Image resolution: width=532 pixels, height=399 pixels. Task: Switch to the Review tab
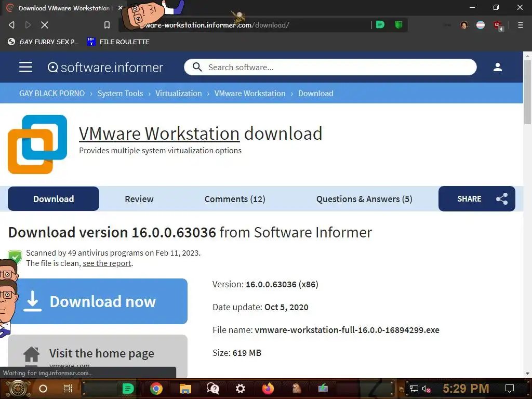(x=139, y=199)
